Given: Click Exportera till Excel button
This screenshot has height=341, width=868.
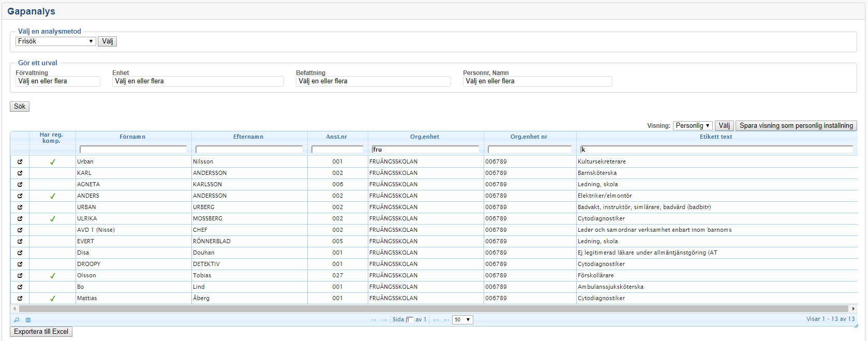Looking at the screenshot, I should [41, 332].
